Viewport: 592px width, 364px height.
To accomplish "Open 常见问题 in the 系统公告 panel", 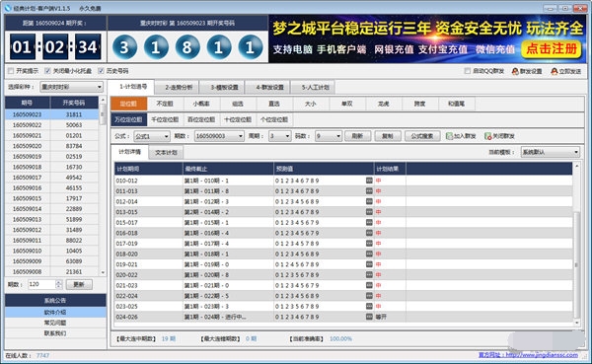I will (x=55, y=323).
